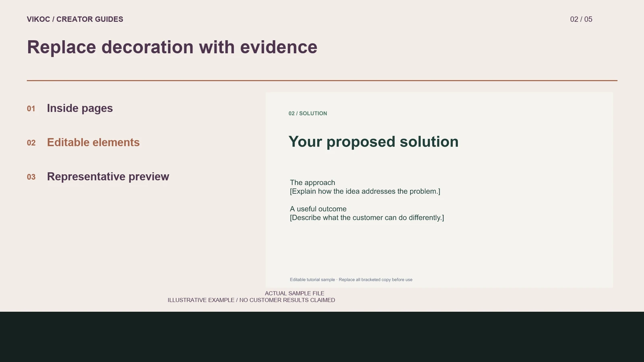Click the number "02" beside Editable elements

[x=31, y=143]
